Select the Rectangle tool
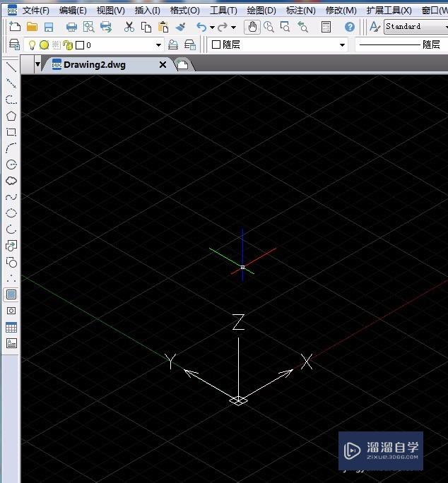448x483 pixels. [x=11, y=132]
